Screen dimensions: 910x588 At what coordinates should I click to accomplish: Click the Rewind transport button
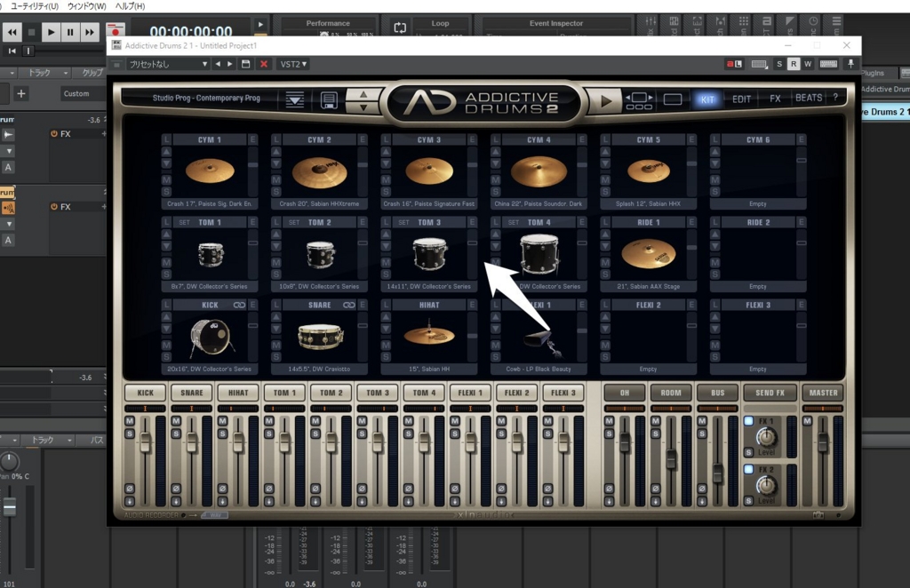click(x=12, y=32)
